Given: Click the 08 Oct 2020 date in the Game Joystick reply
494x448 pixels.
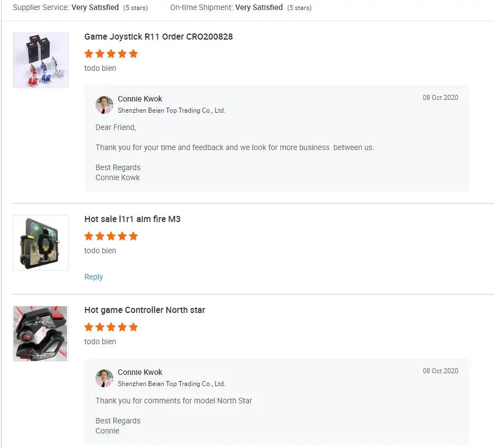Looking at the screenshot, I should [440, 98].
